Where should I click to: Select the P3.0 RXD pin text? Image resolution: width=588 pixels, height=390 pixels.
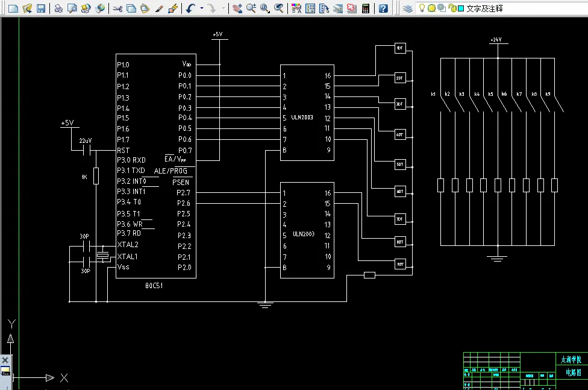pos(131,160)
